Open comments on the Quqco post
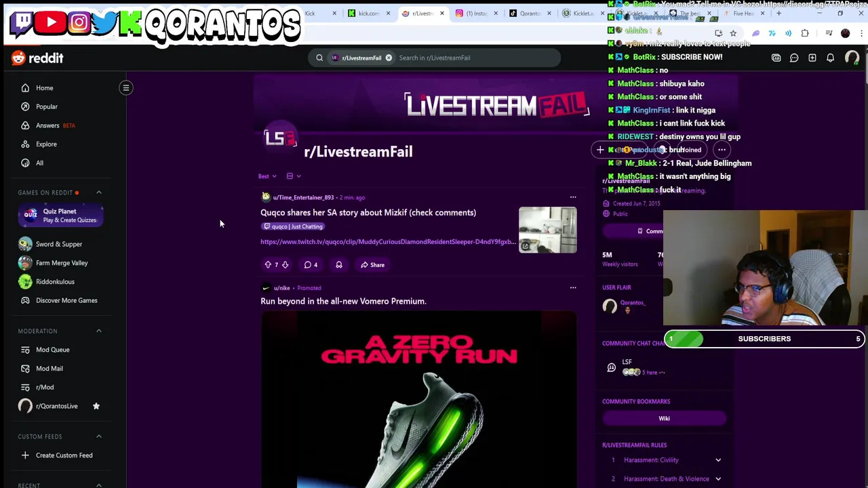 (x=311, y=264)
